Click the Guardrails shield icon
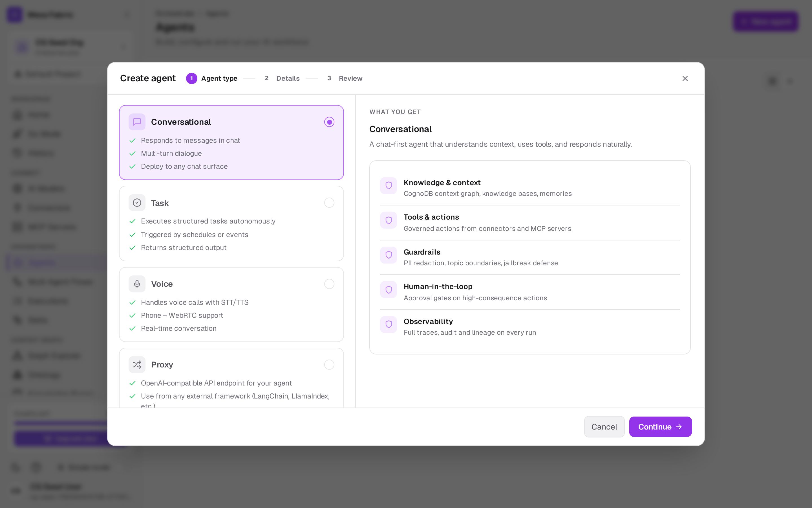This screenshot has width=812, height=508. click(x=389, y=255)
